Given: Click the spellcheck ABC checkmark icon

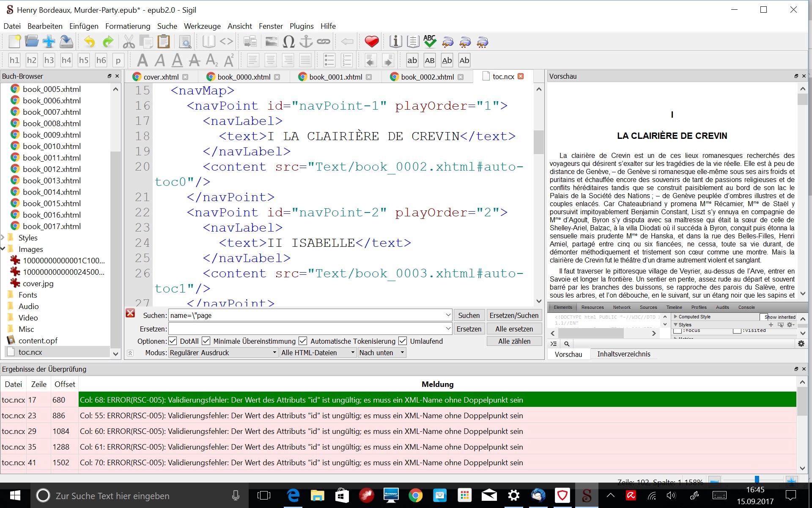Looking at the screenshot, I should (x=430, y=41).
